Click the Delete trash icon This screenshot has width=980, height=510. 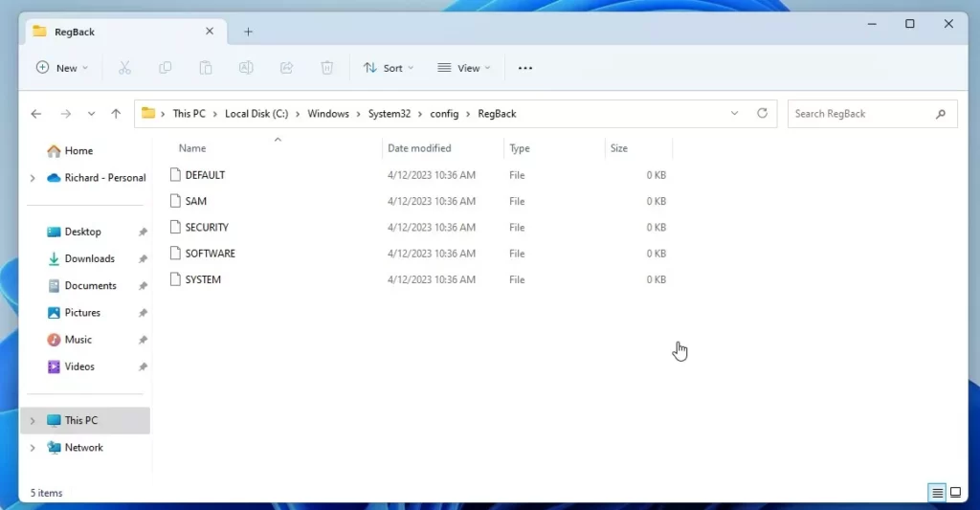[x=327, y=68]
